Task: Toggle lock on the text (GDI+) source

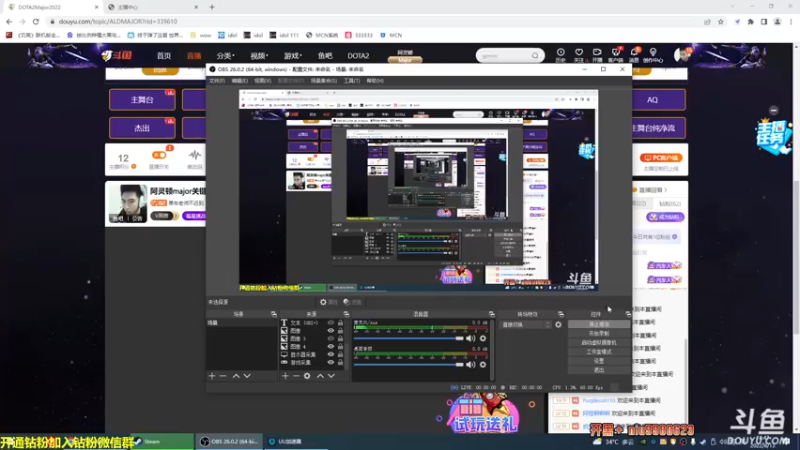Action: (x=340, y=323)
